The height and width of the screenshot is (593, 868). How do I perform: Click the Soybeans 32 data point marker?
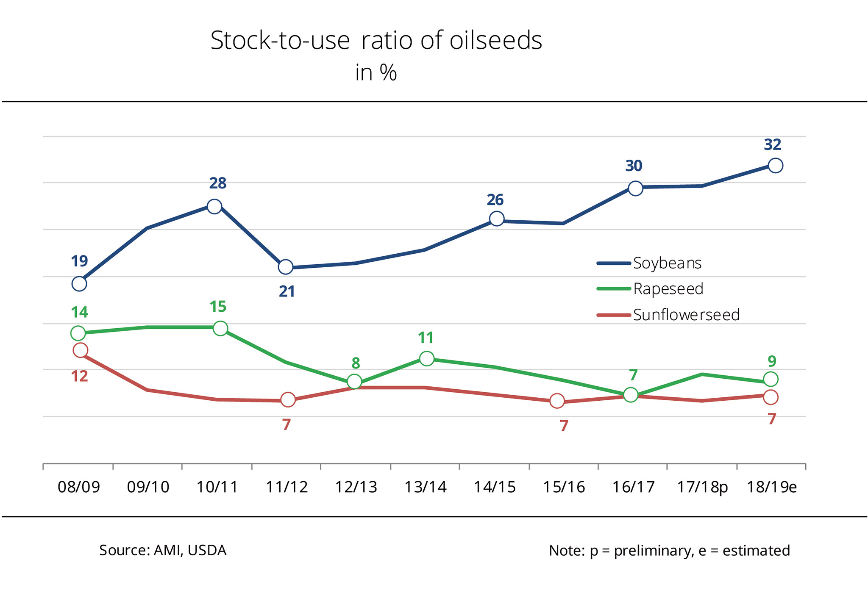[775, 166]
